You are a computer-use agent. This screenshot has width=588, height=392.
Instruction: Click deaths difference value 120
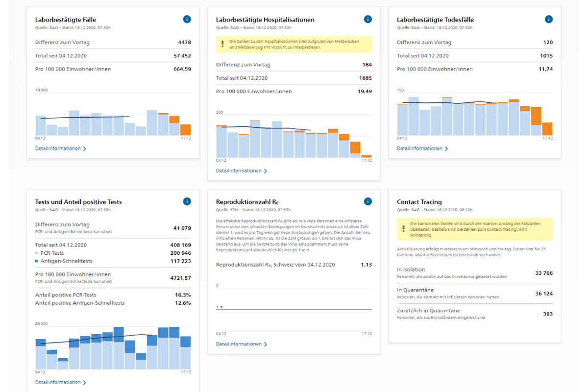pos(548,42)
